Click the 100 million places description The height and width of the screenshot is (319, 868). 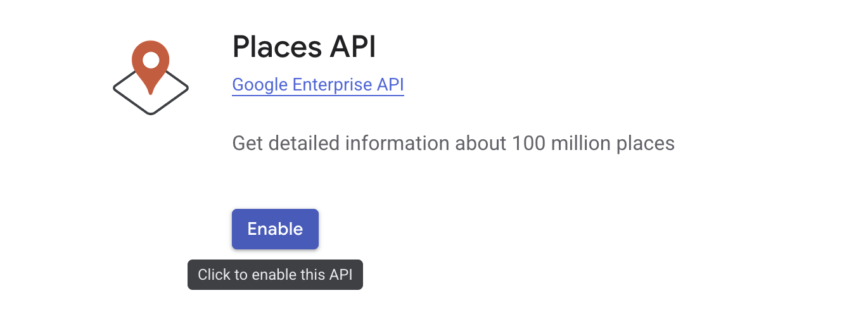point(453,144)
